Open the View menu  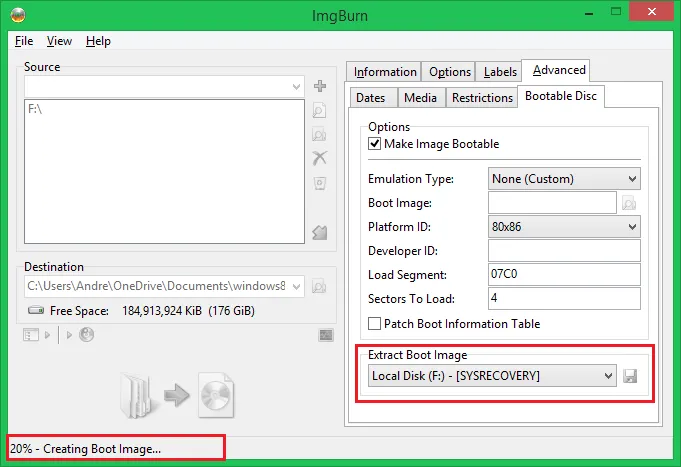pos(59,41)
